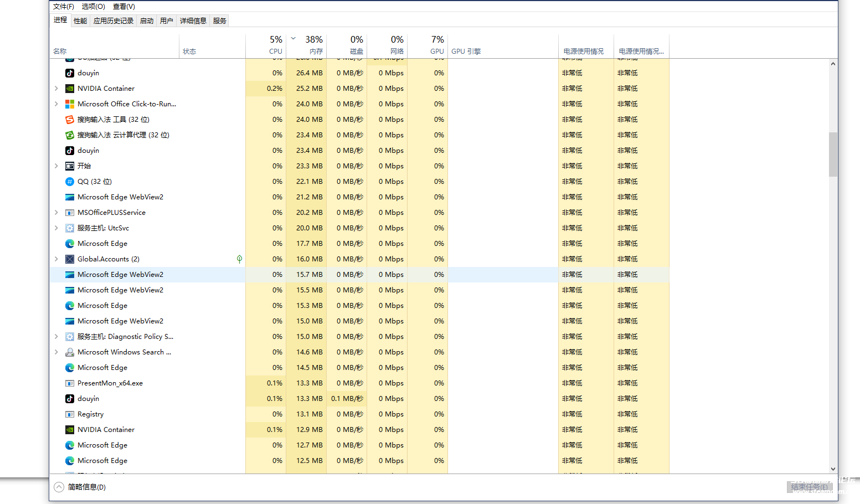Expand 服务主机: Diagnostic Policy Service
Viewport: 860px width, 504px height.
coord(56,337)
